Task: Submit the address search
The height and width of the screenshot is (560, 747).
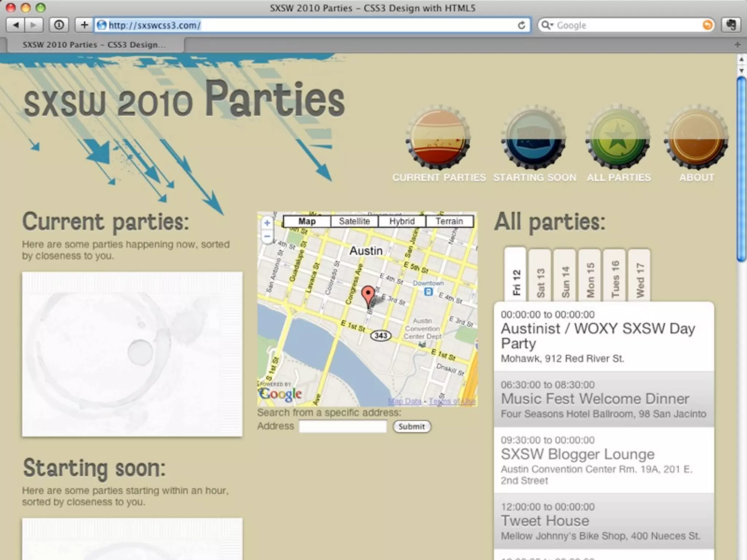Action: tap(411, 426)
